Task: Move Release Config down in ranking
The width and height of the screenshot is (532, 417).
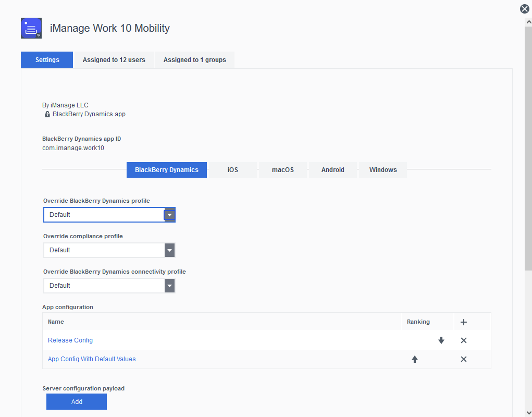Action: pyautogui.click(x=441, y=340)
